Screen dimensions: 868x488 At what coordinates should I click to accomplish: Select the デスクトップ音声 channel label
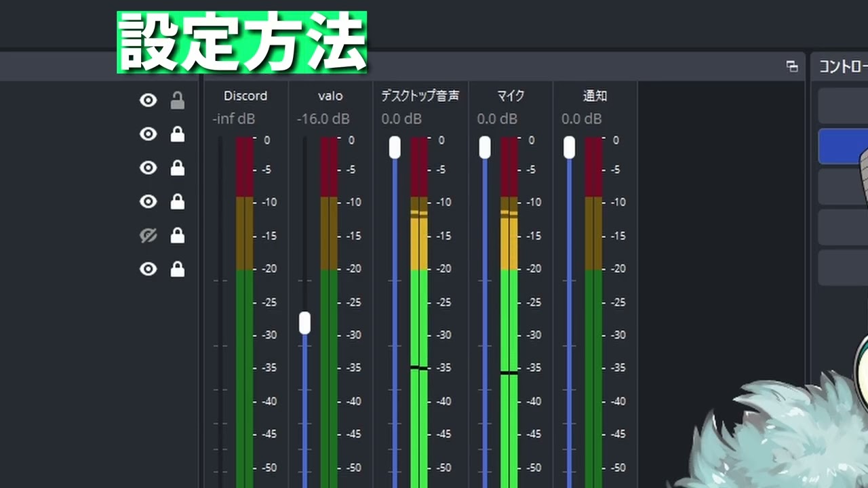tap(420, 96)
